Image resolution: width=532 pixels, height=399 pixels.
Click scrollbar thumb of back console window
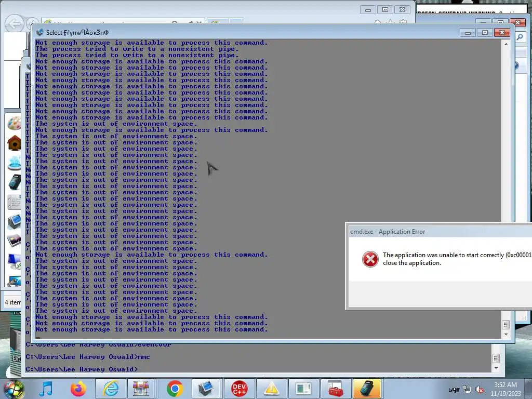click(x=496, y=358)
